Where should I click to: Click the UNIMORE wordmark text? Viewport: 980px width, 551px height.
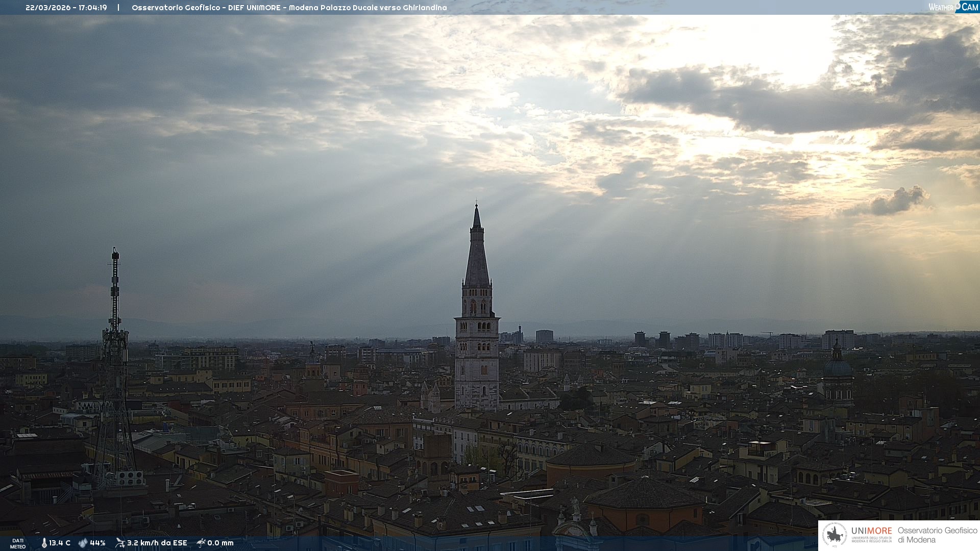[871, 531]
